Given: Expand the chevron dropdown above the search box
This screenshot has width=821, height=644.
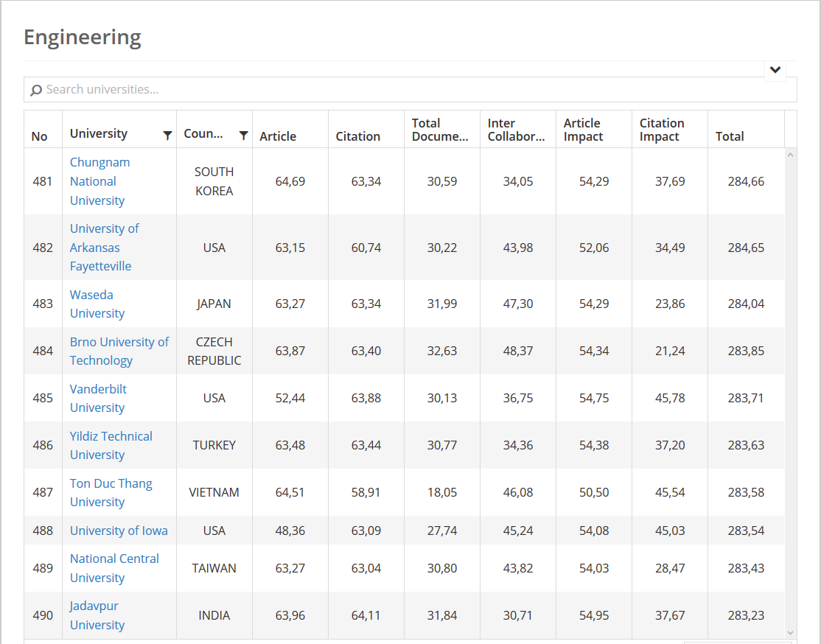Looking at the screenshot, I should 775,70.
